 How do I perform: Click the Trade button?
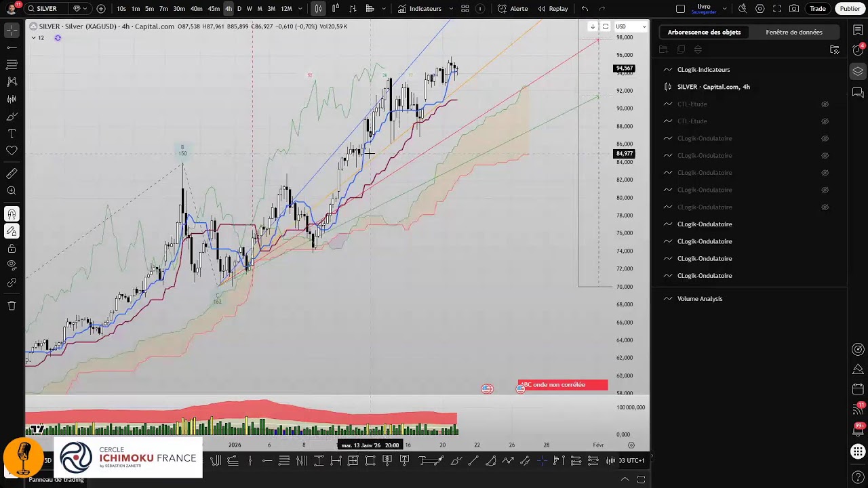pyautogui.click(x=818, y=9)
